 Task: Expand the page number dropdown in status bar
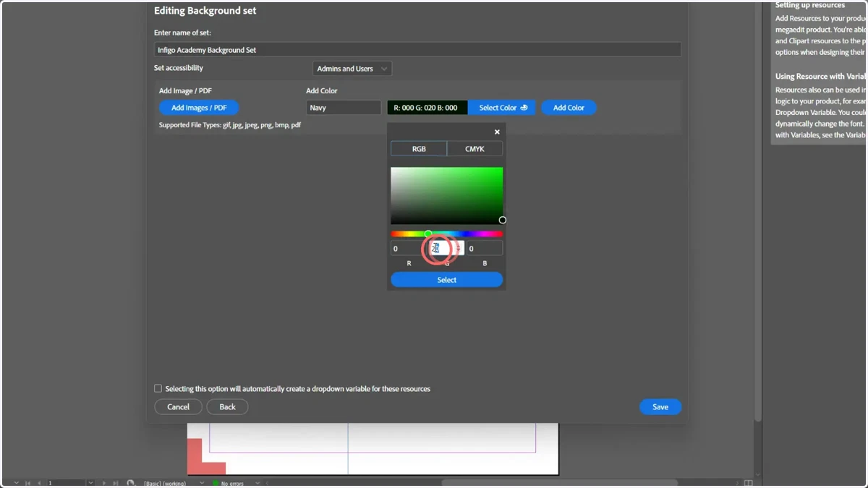click(90, 483)
